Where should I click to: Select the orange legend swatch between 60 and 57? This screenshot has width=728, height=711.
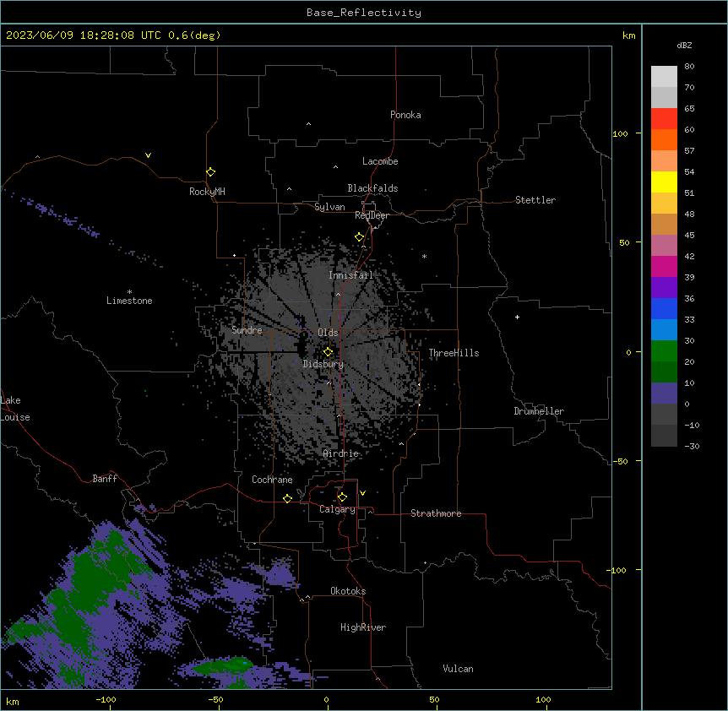coord(664,139)
